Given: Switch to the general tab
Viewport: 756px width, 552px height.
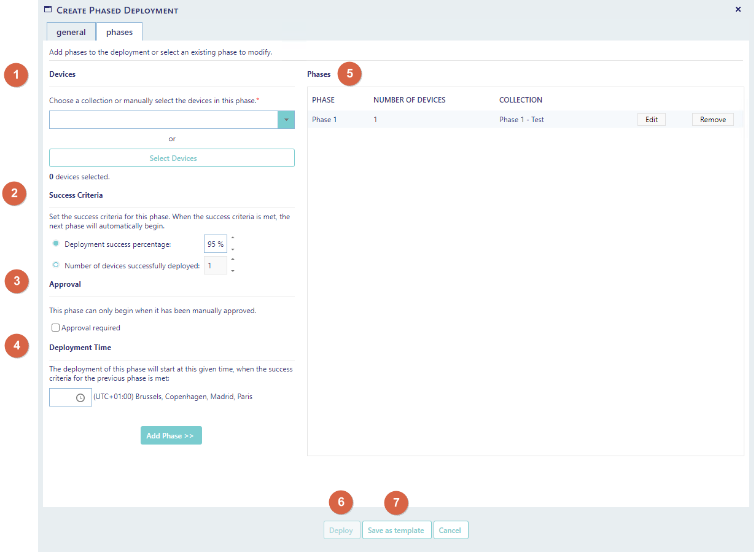Looking at the screenshot, I should pyautogui.click(x=71, y=32).
